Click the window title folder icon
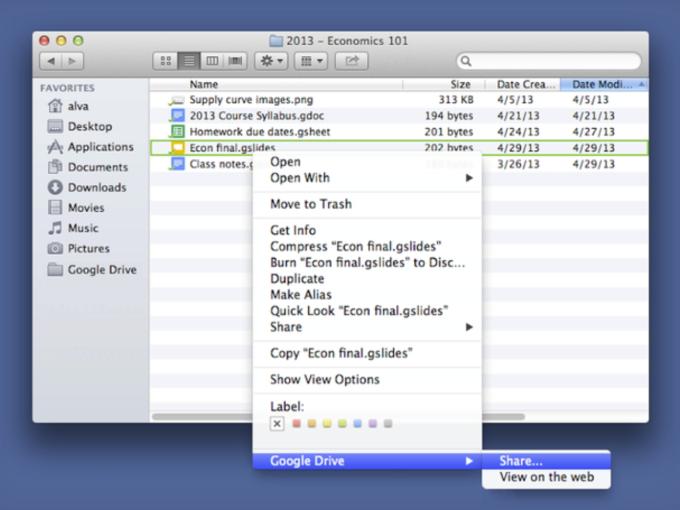680x510 pixels. pyautogui.click(x=276, y=41)
